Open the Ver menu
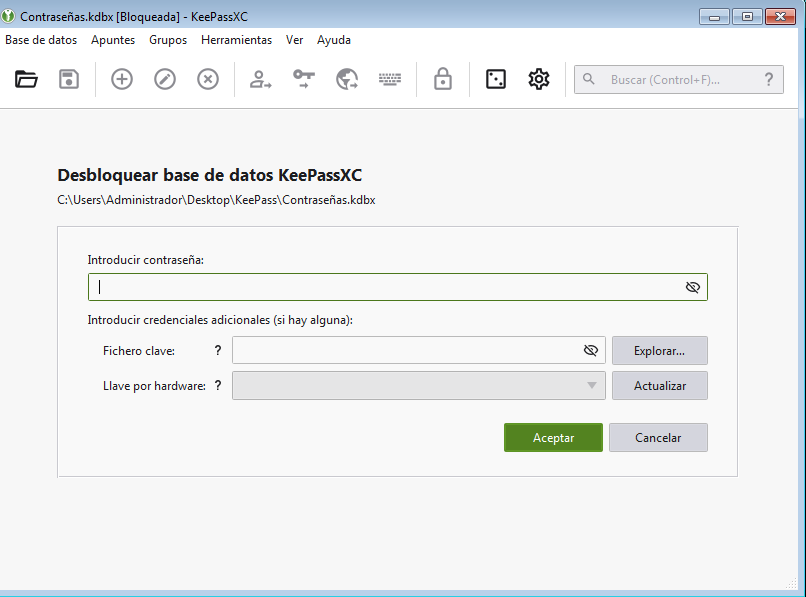Image resolution: width=806 pixels, height=597 pixels. (295, 40)
